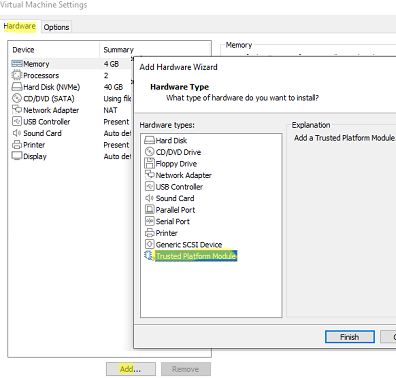Image resolution: width=396 pixels, height=378 pixels.
Task: Select the Processors row text
Action: click(x=41, y=75)
